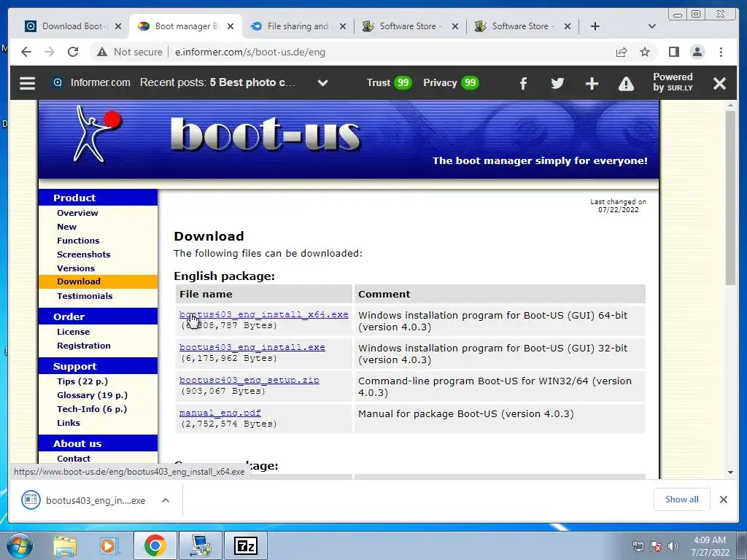The height and width of the screenshot is (560, 747).
Task: Open Chrome profile avatar
Action: click(x=697, y=52)
